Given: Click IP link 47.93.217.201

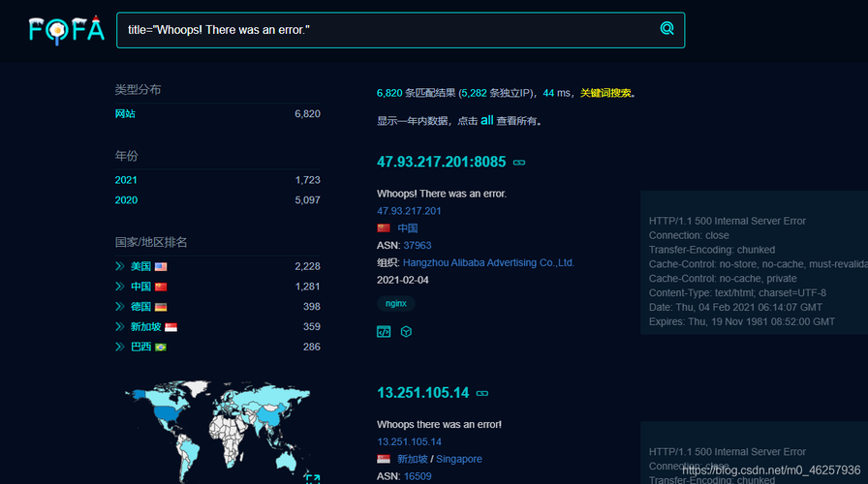Looking at the screenshot, I should 409,211.
